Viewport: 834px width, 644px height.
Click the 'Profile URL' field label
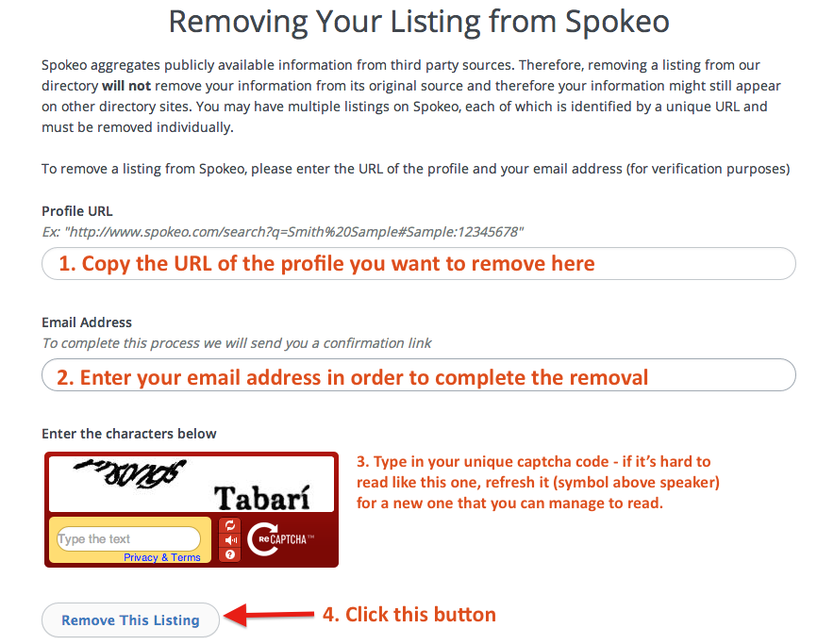(x=77, y=211)
